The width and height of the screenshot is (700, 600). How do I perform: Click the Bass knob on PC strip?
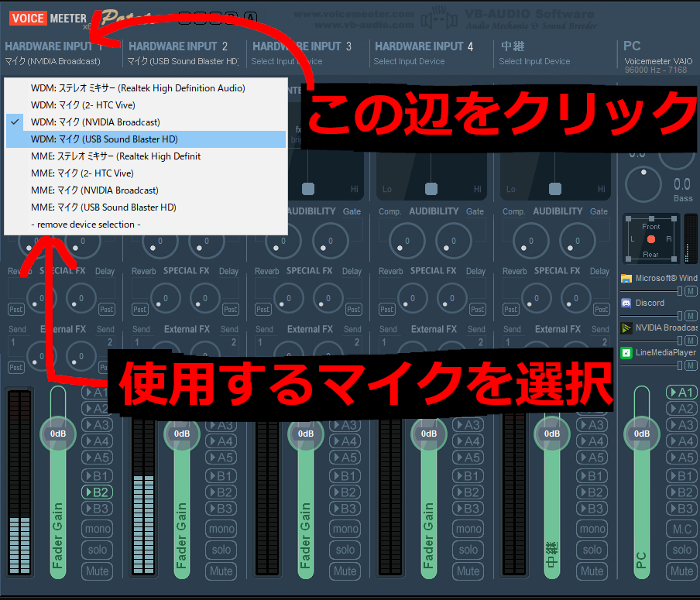click(x=643, y=184)
